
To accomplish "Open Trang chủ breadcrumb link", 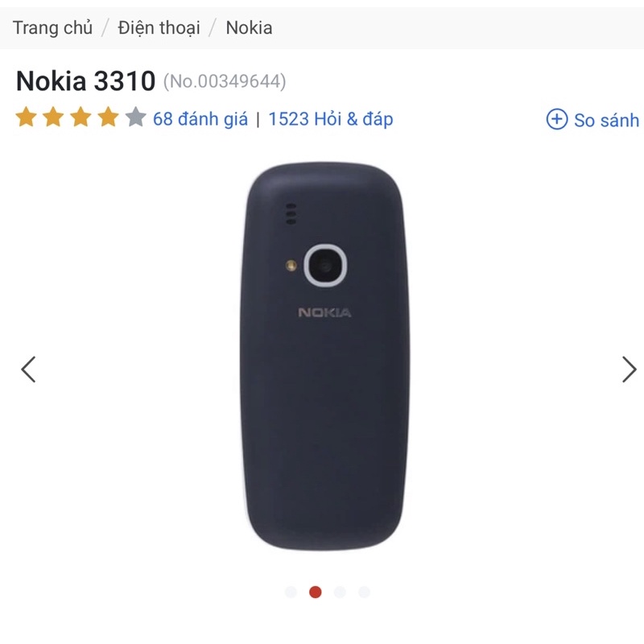I will (52, 28).
